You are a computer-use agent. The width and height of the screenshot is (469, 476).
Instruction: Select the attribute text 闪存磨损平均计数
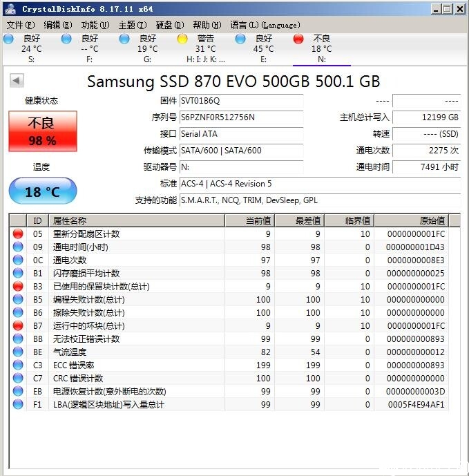(86, 273)
